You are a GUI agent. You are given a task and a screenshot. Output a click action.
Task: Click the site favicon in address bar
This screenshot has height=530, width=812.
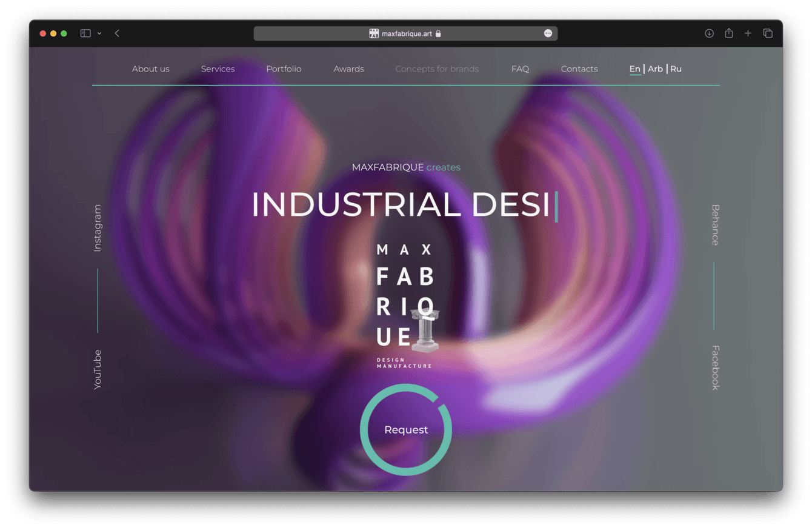[374, 33]
